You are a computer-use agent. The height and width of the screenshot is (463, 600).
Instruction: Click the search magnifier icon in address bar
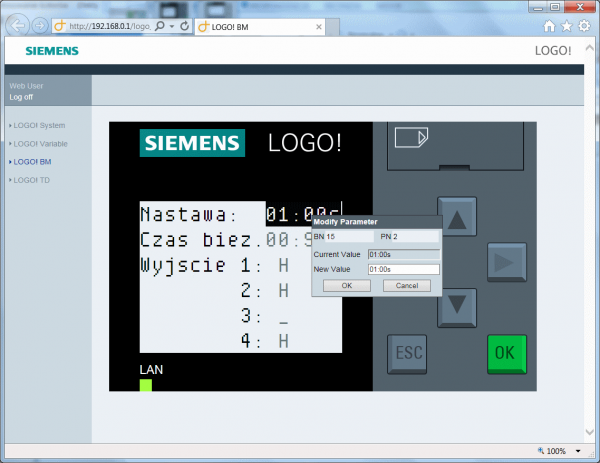click(x=160, y=26)
